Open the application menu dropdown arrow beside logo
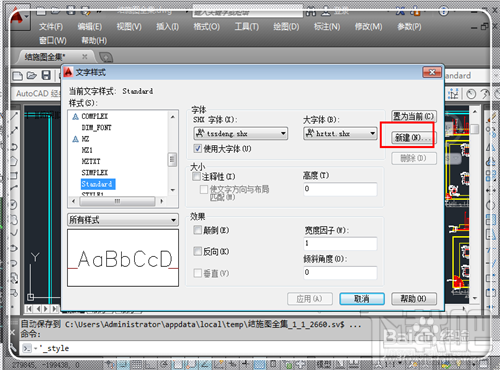The image size is (500, 370). pos(26,17)
